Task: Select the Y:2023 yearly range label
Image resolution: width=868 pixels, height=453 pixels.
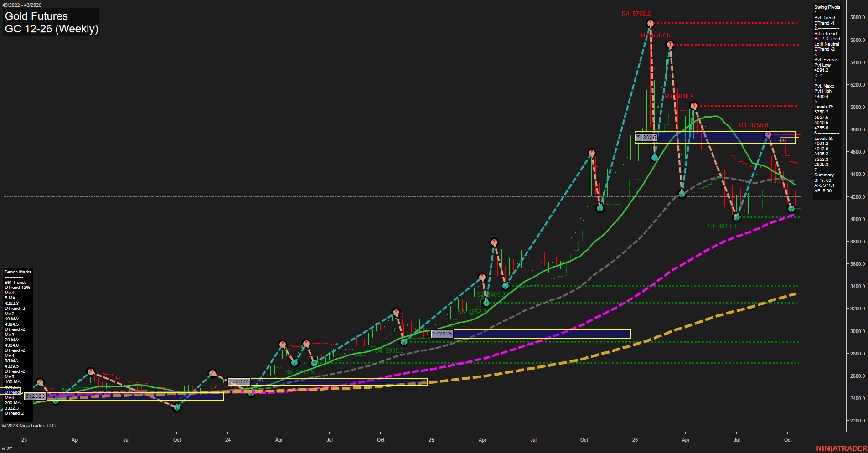Action: click(35, 396)
